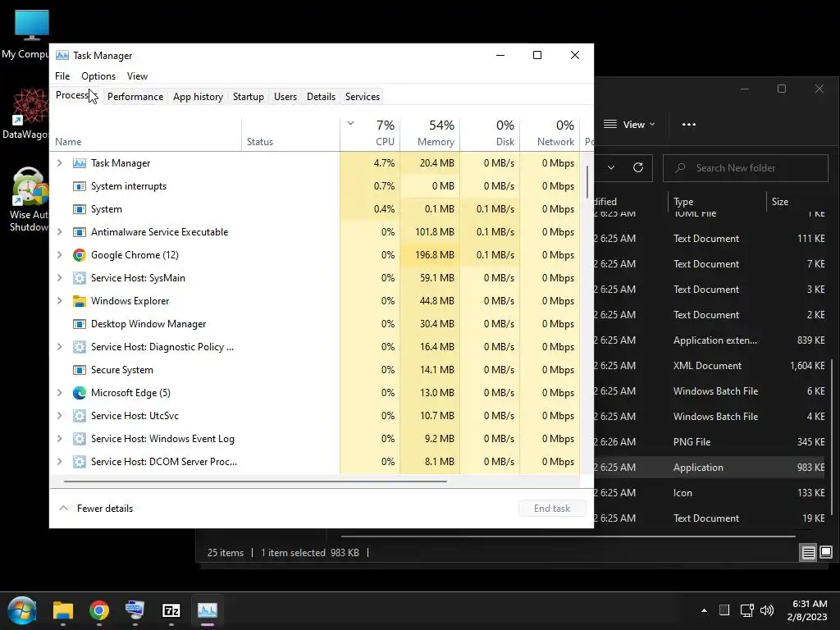Switch Explorer to details view icon

click(x=808, y=552)
